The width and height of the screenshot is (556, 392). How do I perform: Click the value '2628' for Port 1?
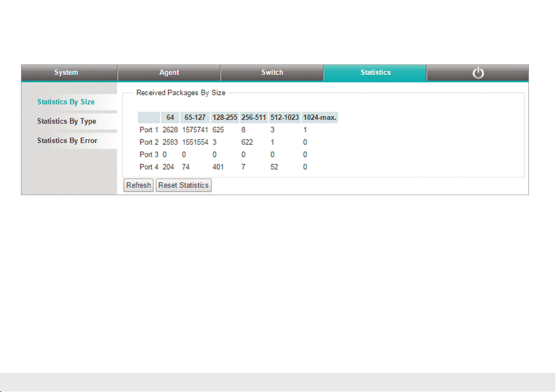click(170, 130)
